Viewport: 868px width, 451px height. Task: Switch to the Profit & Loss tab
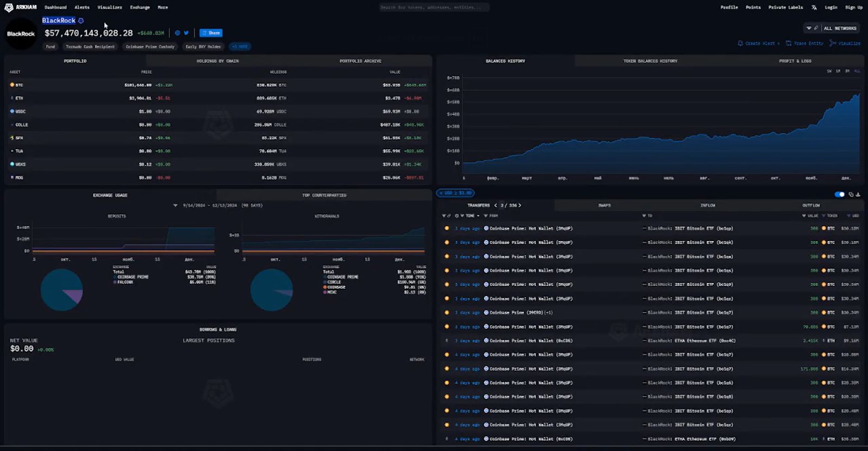[795, 61]
